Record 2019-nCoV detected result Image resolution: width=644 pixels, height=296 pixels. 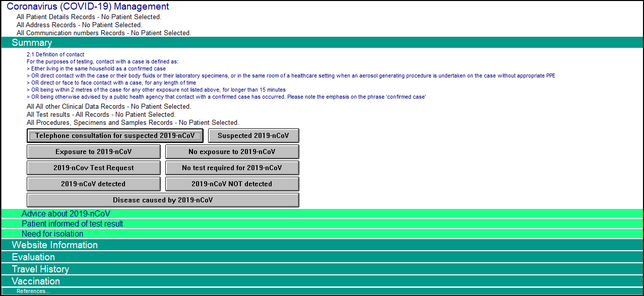(94, 184)
